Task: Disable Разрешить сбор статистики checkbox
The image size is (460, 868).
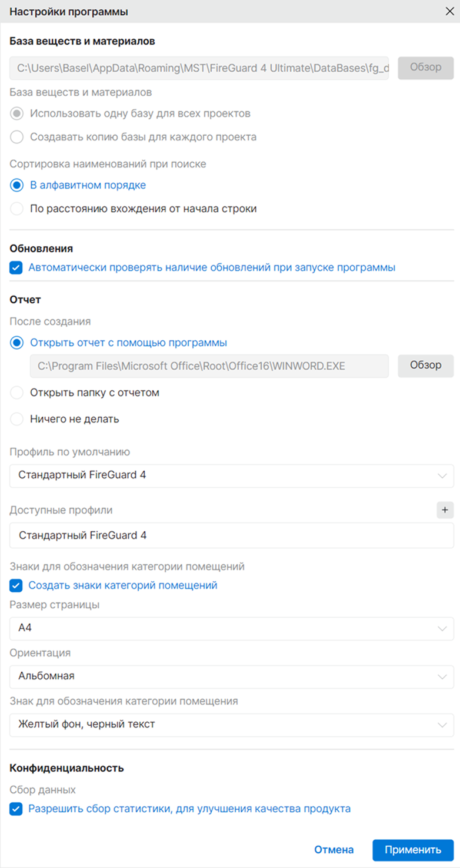Action: (16, 809)
